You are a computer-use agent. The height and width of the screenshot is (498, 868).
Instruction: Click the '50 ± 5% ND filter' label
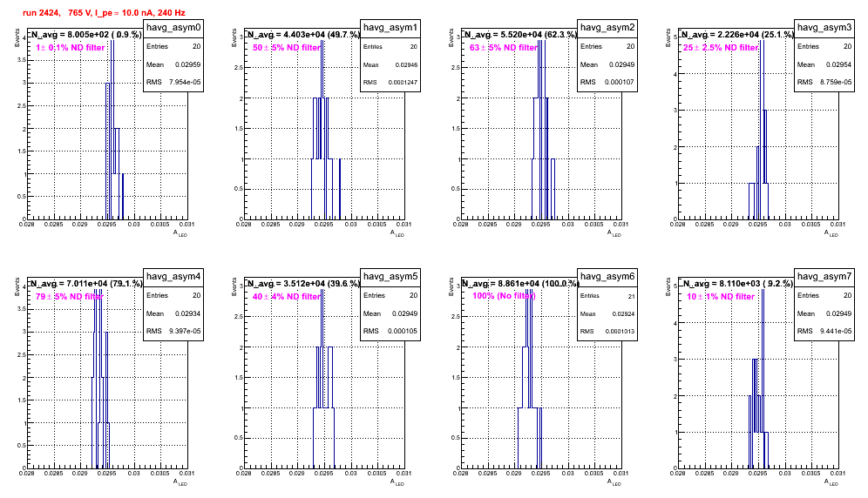pos(287,48)
